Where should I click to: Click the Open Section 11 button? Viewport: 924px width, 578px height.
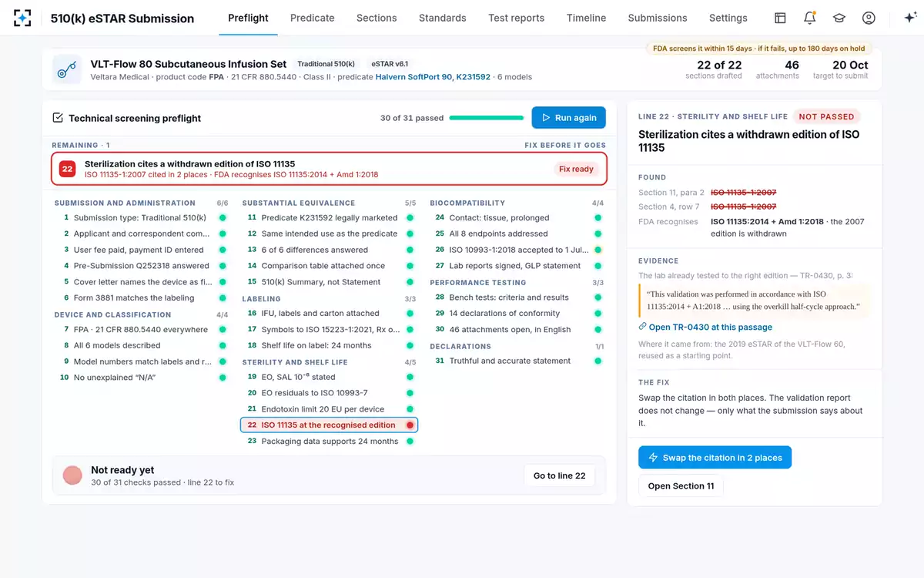tap(681, 486)
